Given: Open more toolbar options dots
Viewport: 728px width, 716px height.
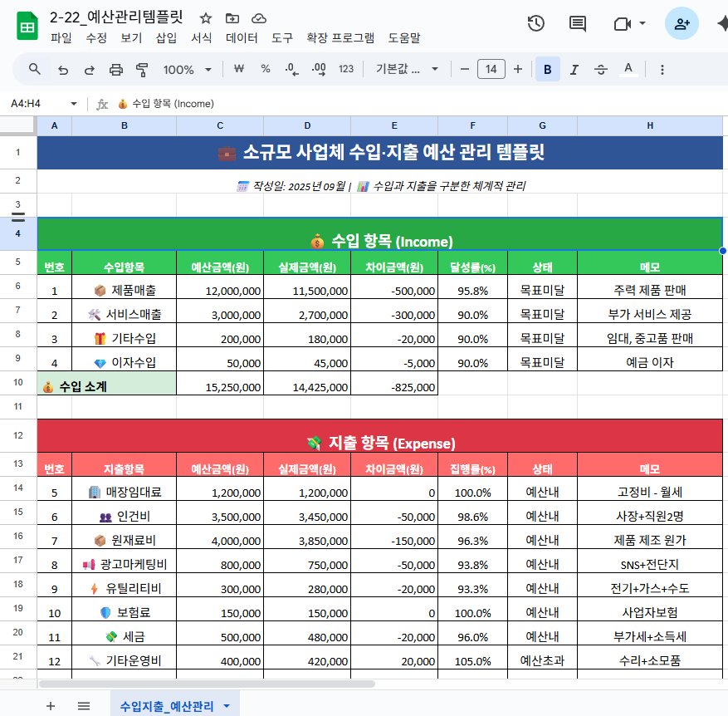Looking at the screenshot, I should click(x=662, y=69).
